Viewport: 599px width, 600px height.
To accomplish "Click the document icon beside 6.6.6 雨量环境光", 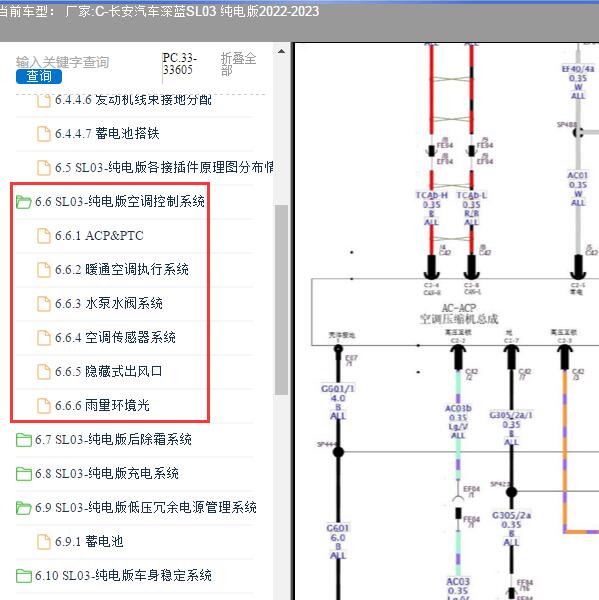I will 44,406.
